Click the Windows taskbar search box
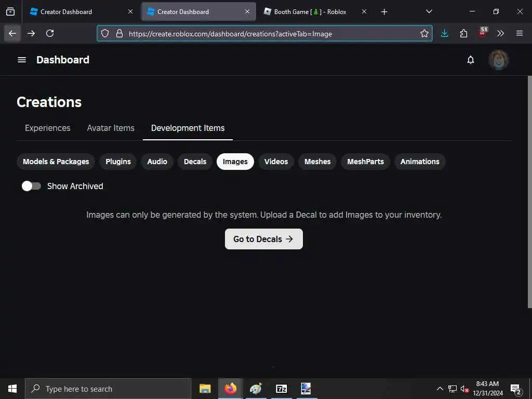 click(108, 389)
